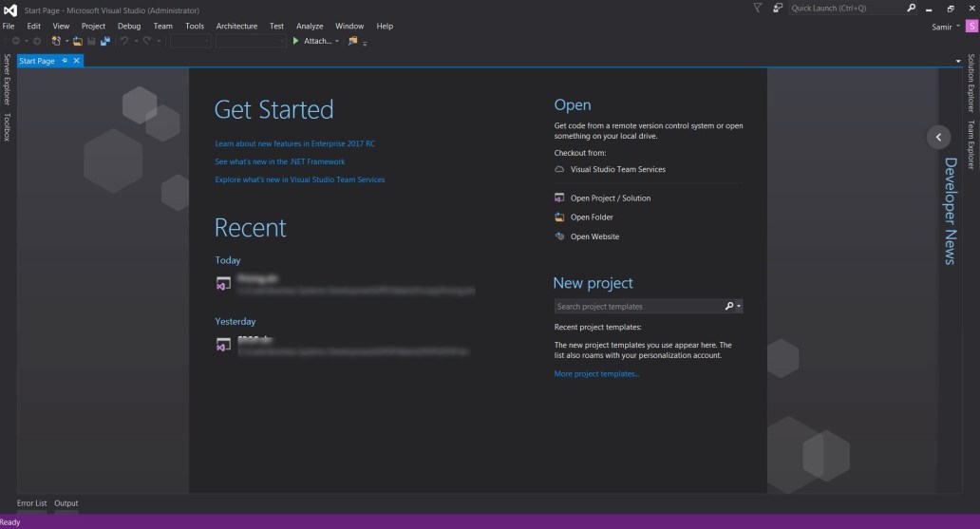Click the pink S account avatar
Viewport: 980px width, 529px height.
(x=971, y=27)
